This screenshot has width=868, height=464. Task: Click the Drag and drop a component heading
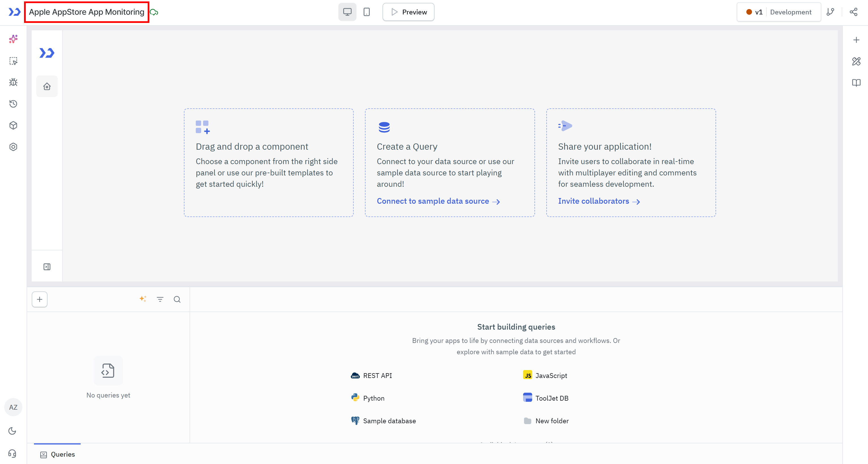coord(252,147)
